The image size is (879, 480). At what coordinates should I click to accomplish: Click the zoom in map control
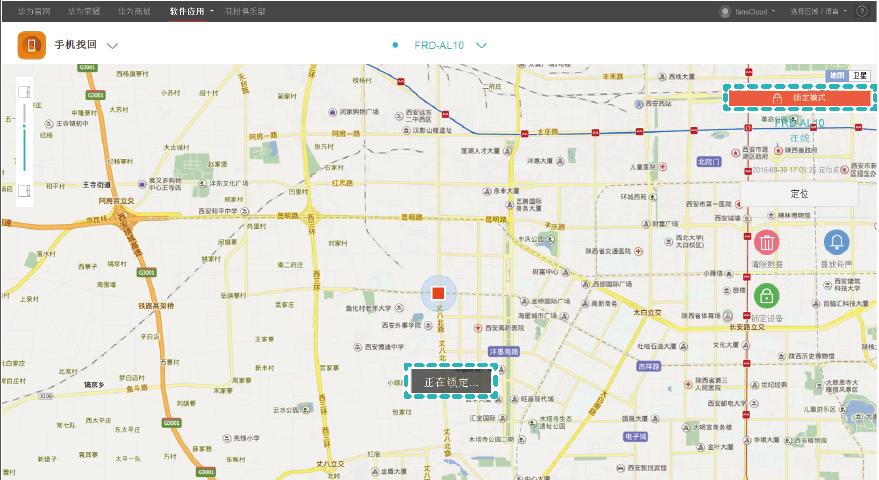[25, 92]
